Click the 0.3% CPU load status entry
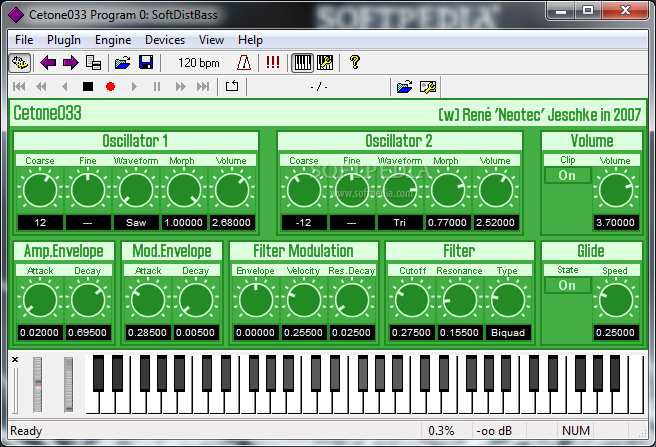The width and height of the screenshot is (656, 447). (441, 431)
